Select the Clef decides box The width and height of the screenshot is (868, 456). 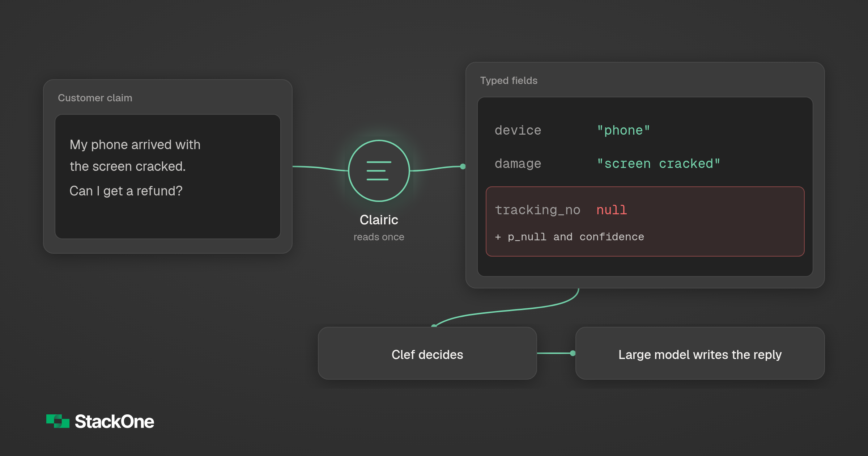[x=427, y=354]
